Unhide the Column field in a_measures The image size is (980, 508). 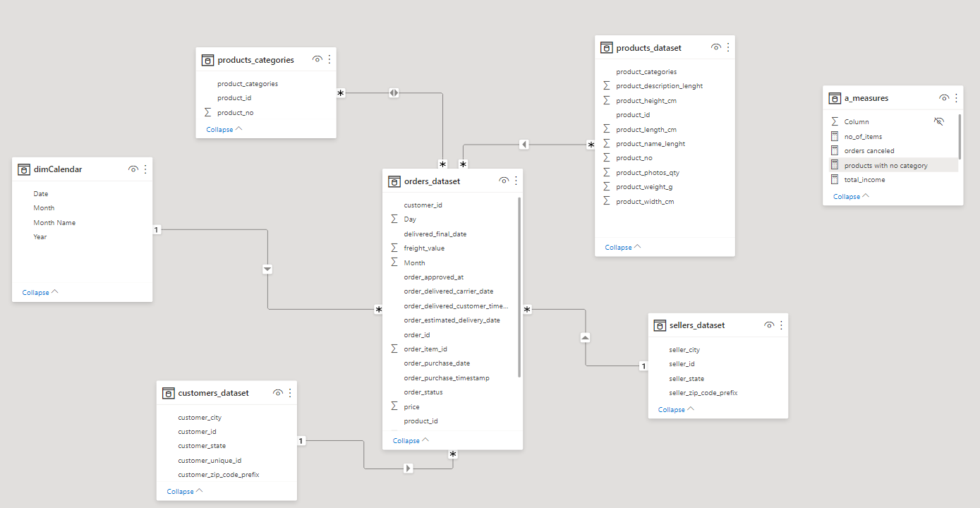pyautogui.click(x=938, y=121)
